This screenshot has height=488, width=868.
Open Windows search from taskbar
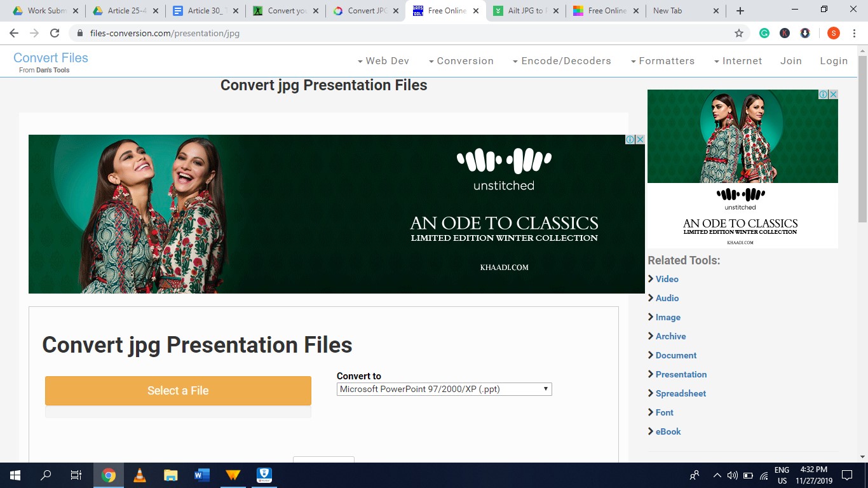(46, 475)
